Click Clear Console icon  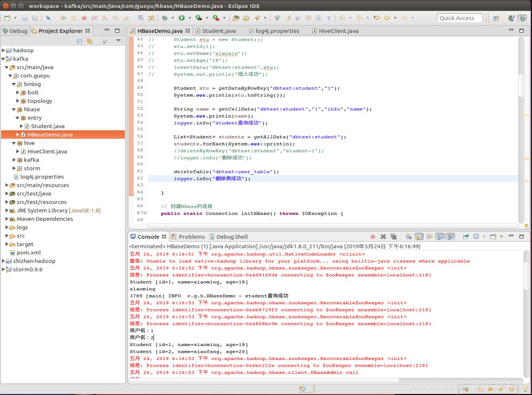(409, 237)
